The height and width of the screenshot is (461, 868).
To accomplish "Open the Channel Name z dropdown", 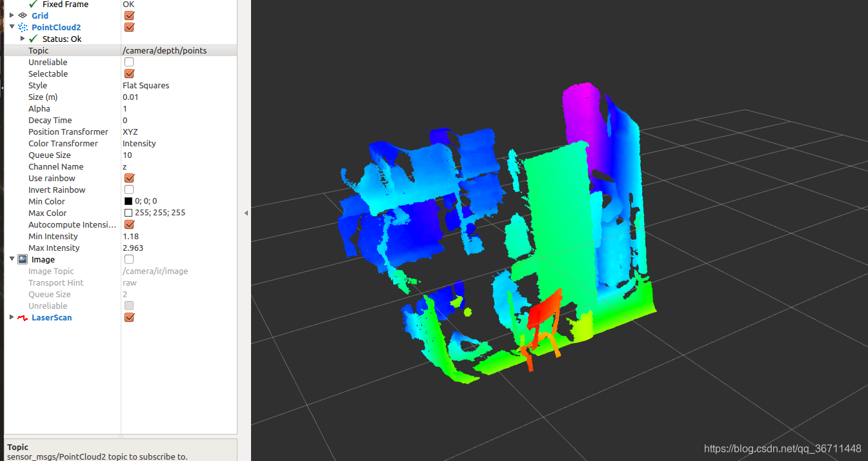I will pyautogui.click(x=179, y=166).
